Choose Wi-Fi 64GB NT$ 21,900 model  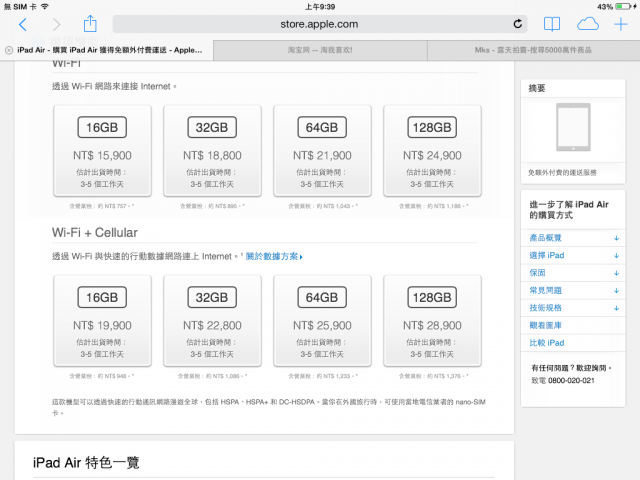(322, 151)
